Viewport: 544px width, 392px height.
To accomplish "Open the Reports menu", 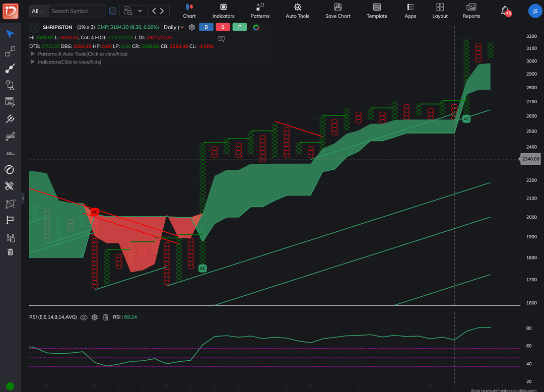I will pos(471,11).
